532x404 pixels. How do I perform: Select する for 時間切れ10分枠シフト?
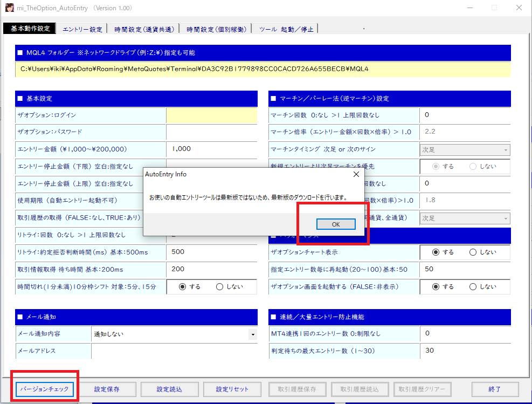tap(182, 286)
